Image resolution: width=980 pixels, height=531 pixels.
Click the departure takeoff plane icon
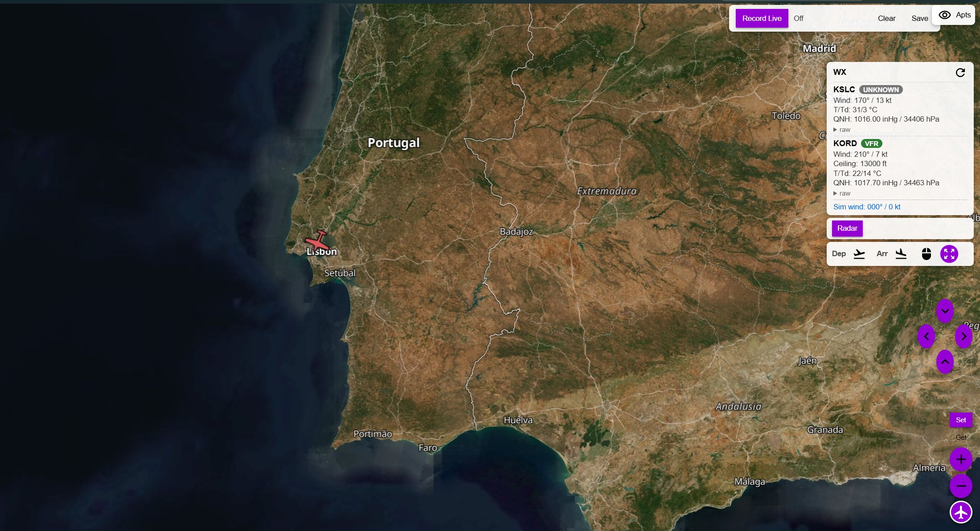coord(859,254)
